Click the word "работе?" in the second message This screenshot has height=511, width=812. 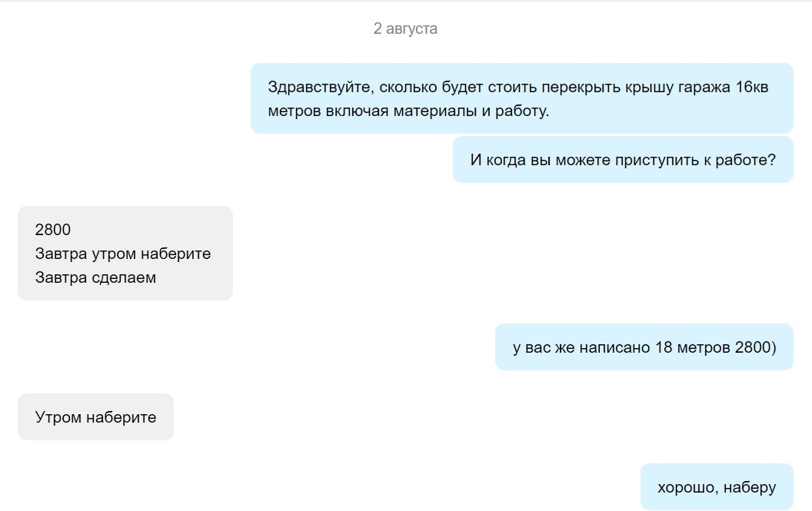(x=745, y=160)
